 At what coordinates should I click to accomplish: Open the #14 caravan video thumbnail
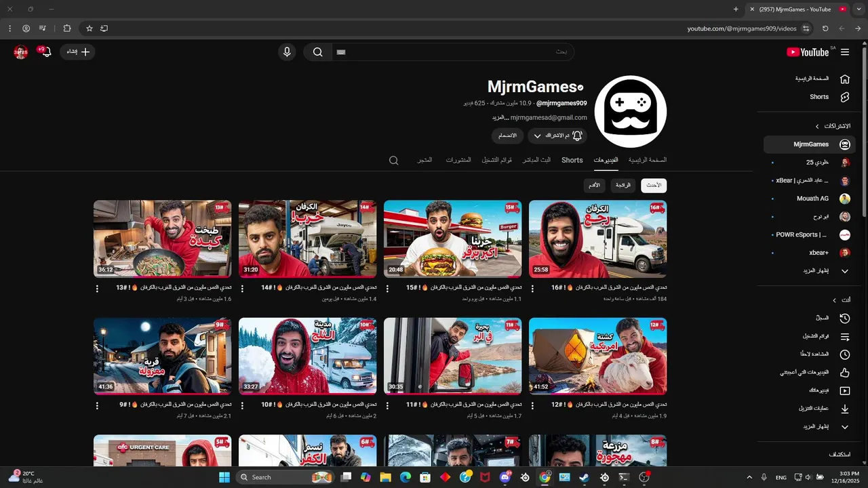307,239
